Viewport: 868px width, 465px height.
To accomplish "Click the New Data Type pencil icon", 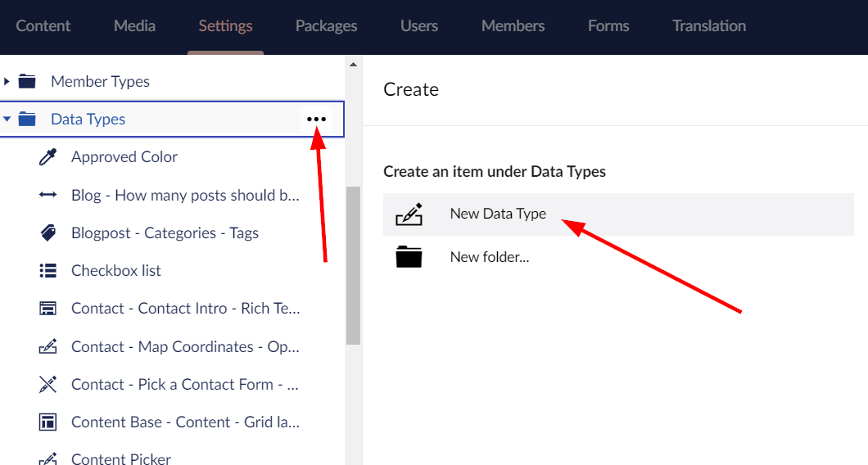I will pyautogui.click(x=409, y=214).
